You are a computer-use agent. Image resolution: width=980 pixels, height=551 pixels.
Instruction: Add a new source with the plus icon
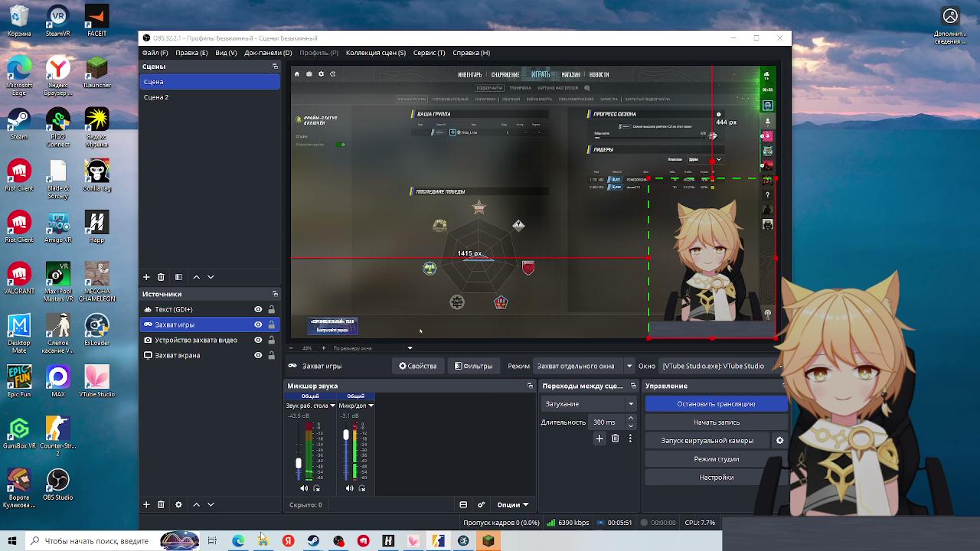pyautogui.click(x=146, y=504)
